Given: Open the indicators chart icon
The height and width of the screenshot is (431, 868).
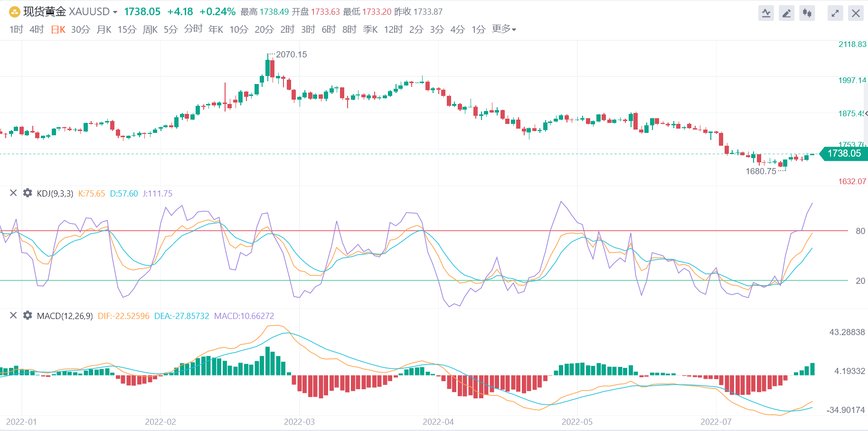Looking at the screenshot, I should click(766, 13).
